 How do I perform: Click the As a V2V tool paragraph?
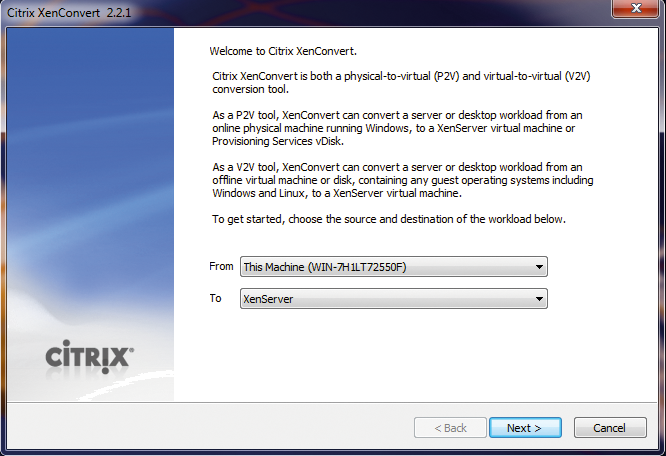coord(400,180)
